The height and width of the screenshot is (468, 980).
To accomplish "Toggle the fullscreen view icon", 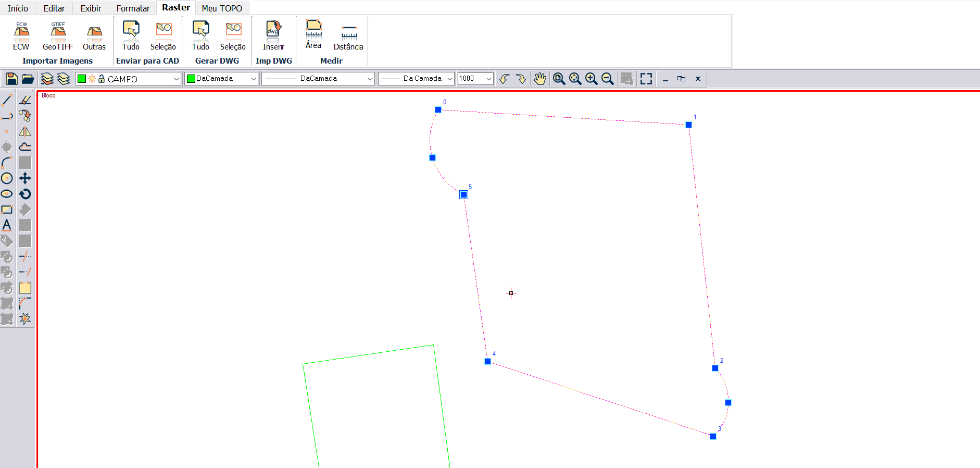I will click(x=646, y=79).
